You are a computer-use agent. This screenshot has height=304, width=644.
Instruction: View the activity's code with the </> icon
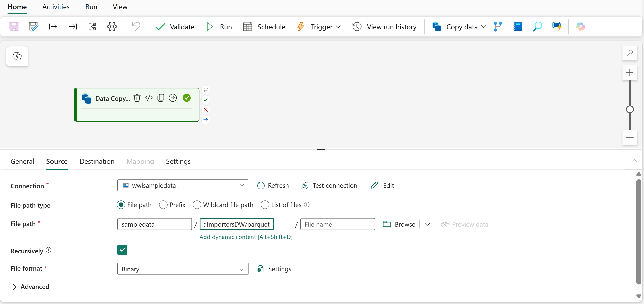pos(149,98)
